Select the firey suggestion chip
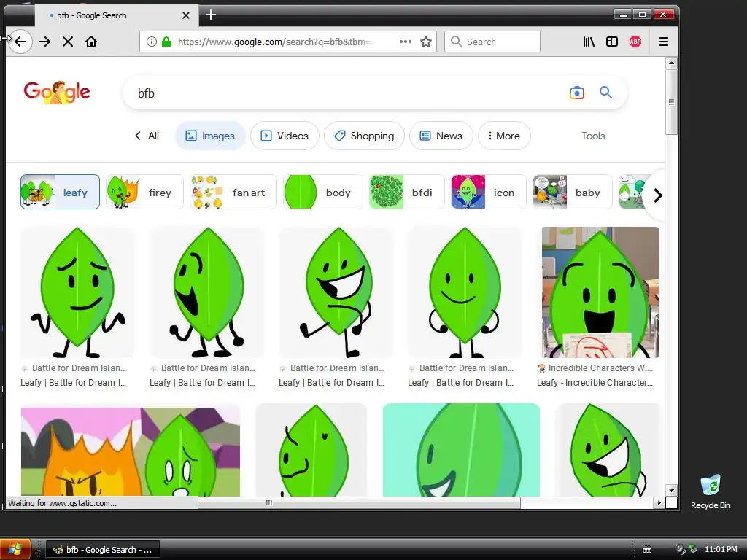Image resolution: width=747 pixels, height=560 pixels. pos(144,192)
